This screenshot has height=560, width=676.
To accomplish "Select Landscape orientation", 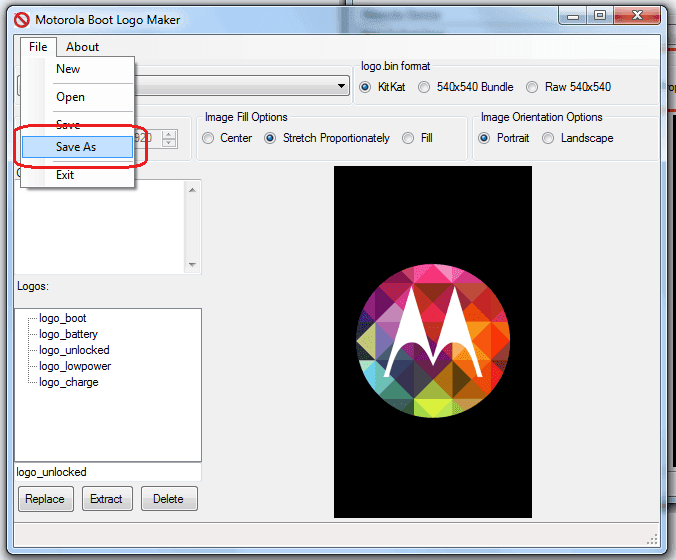I will pos(578,138).
